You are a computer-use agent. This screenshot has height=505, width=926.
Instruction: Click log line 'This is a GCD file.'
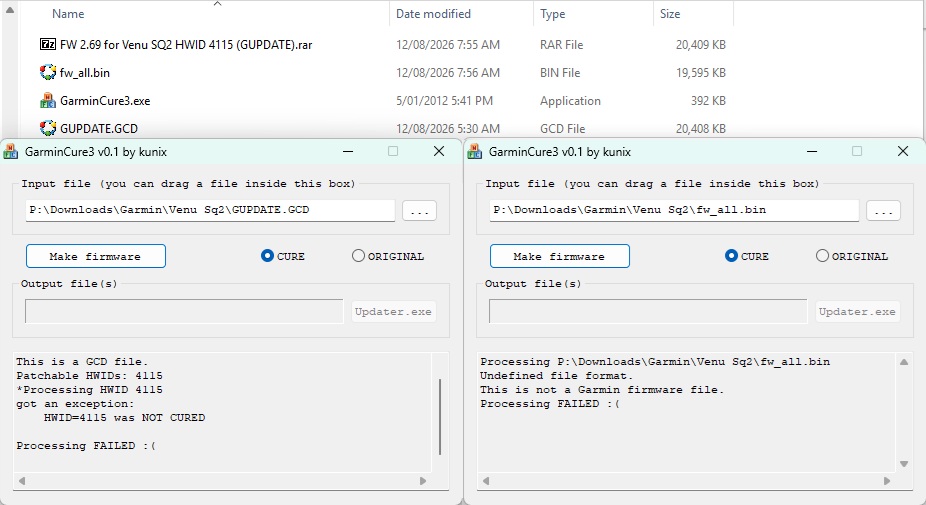point(82,361)
